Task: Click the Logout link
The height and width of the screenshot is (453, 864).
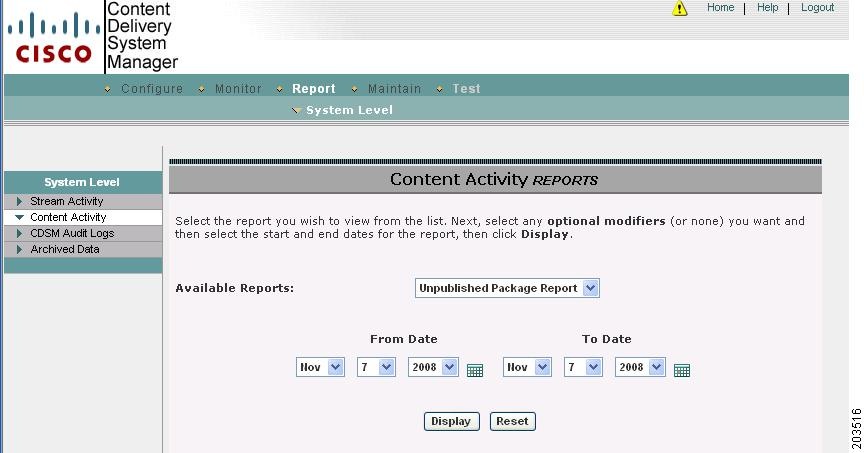Action: coord(817,8)
